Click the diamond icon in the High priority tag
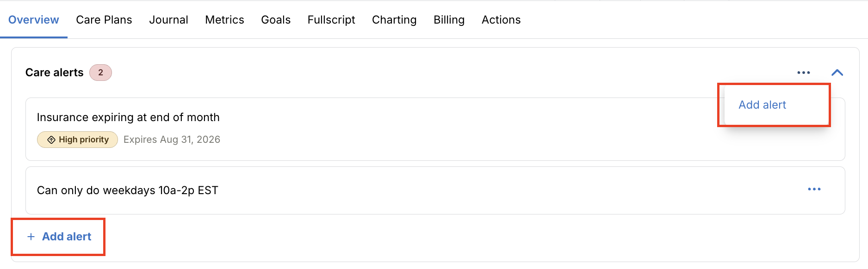Screen dimensions: 868x269 coord(51,140)
